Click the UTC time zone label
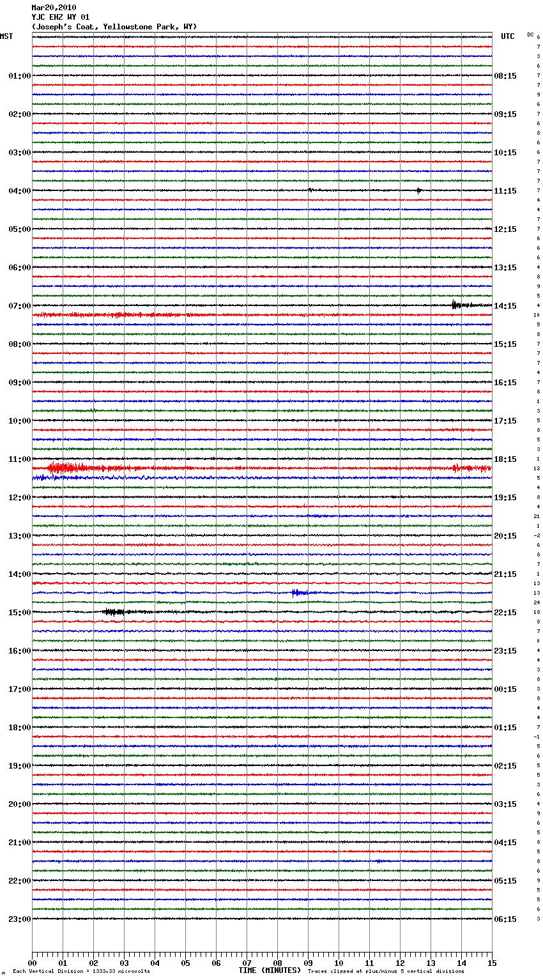 (x=508, y=36)
